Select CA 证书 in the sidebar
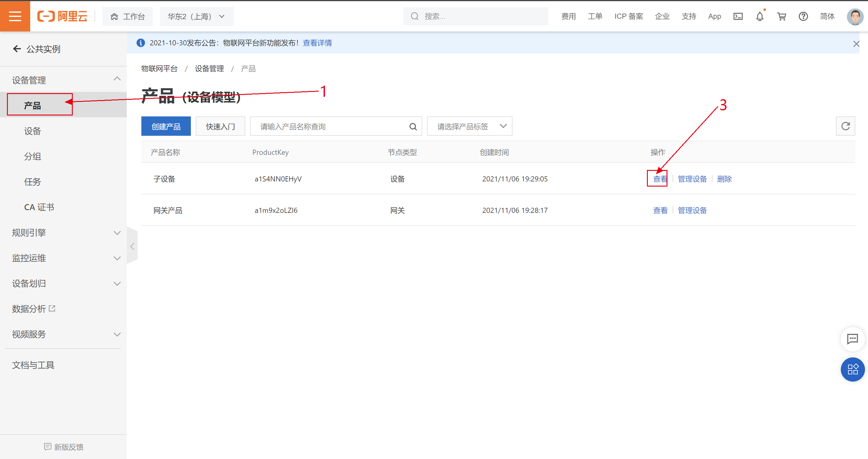 tap(39, 207)
